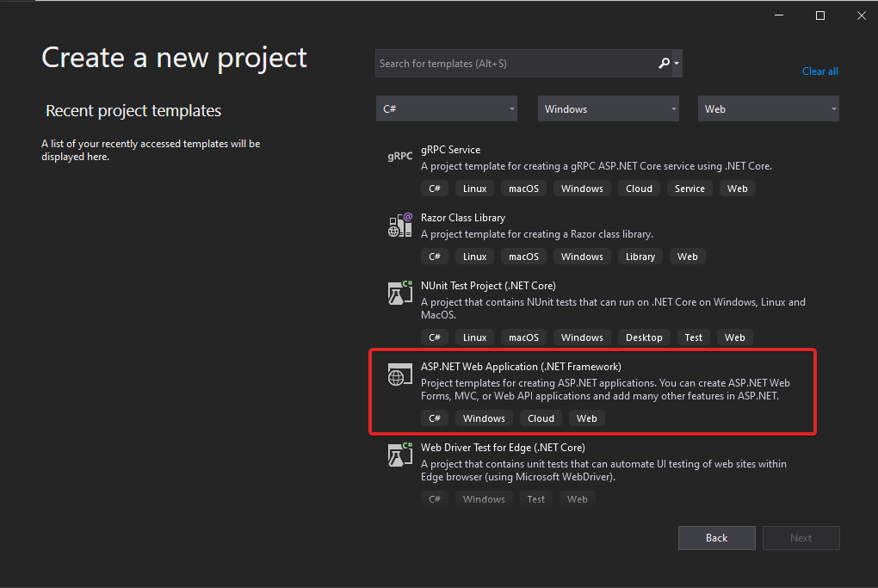The image size is (878, 588).
Task: Click the Cloud tag under gRPC Service
Action: pyautogui.click(x=639, y=188)
